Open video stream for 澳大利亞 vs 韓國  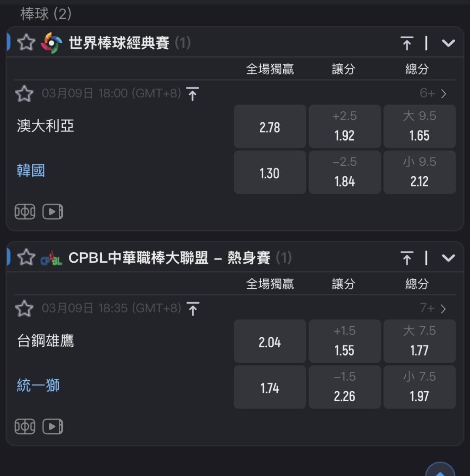(53, 212)
